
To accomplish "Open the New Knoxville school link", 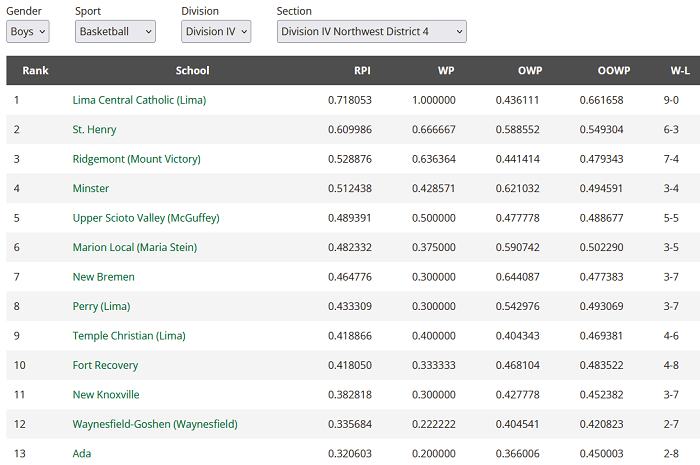I will click(106, 395).
